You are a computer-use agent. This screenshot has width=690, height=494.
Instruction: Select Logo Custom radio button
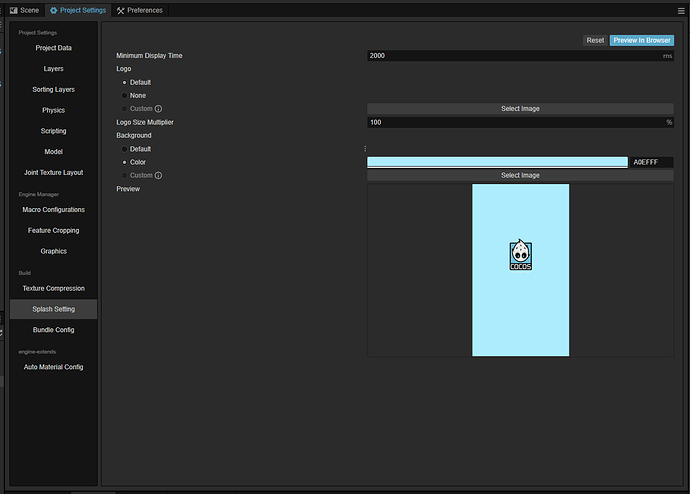[x=125, y=109]
